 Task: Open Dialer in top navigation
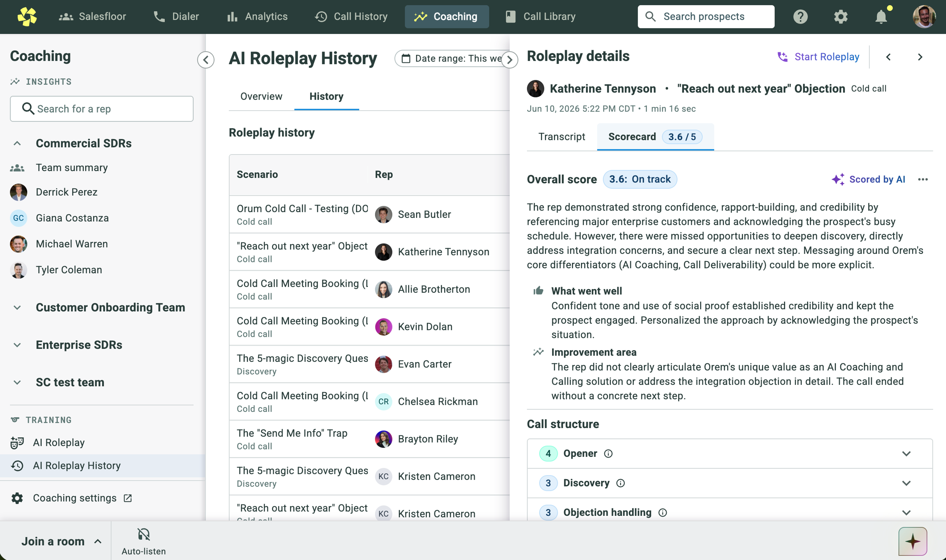pyautogui.click(x=176, y=16)
